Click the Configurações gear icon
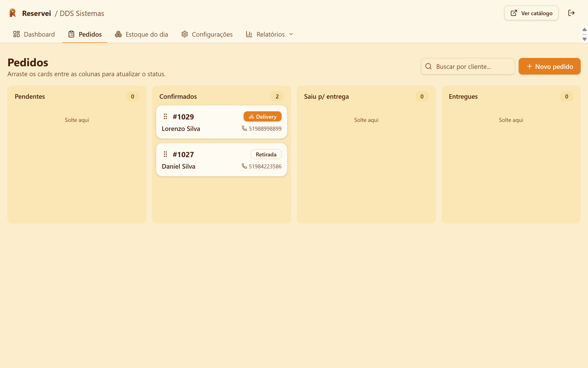 tap(184, 34)
